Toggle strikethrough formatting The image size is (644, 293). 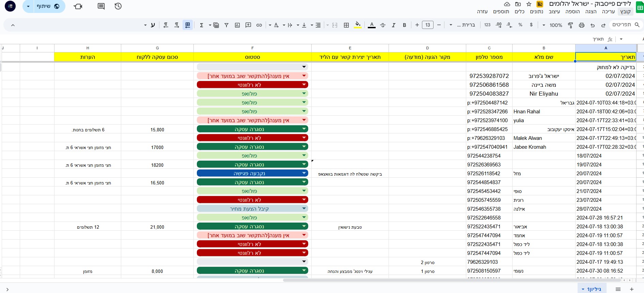click(383, 25)
